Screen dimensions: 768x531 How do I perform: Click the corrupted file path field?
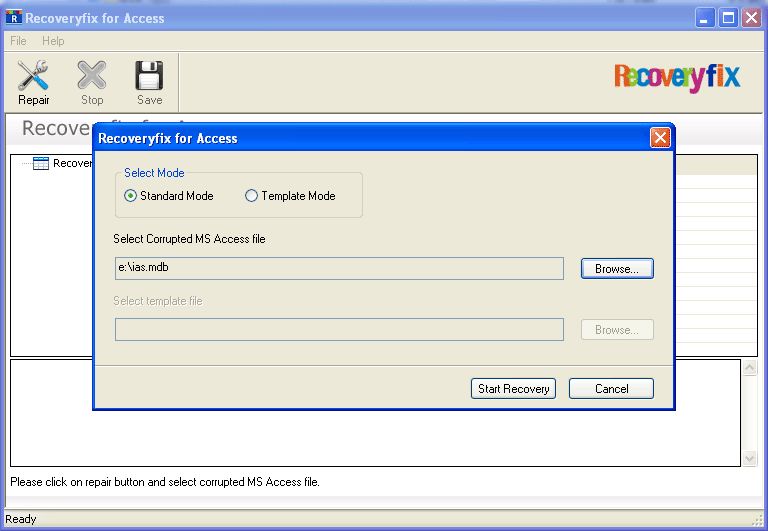(x=339, y=268)
